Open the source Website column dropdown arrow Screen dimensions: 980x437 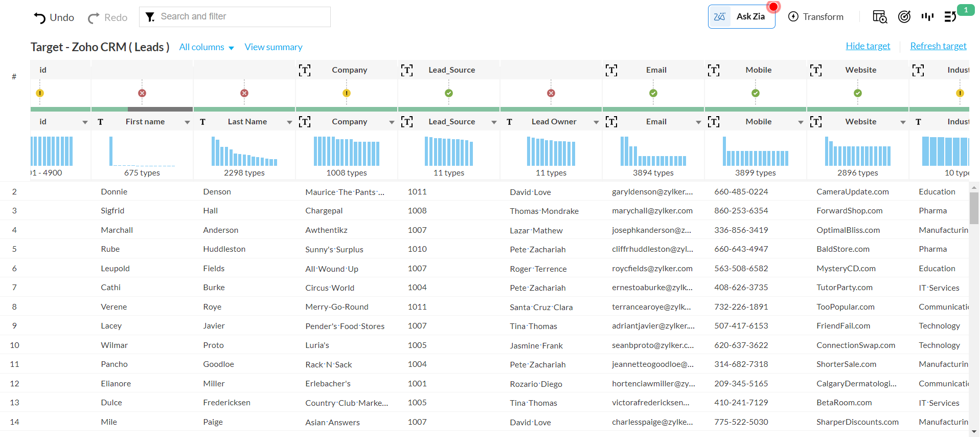coord(903,122)
